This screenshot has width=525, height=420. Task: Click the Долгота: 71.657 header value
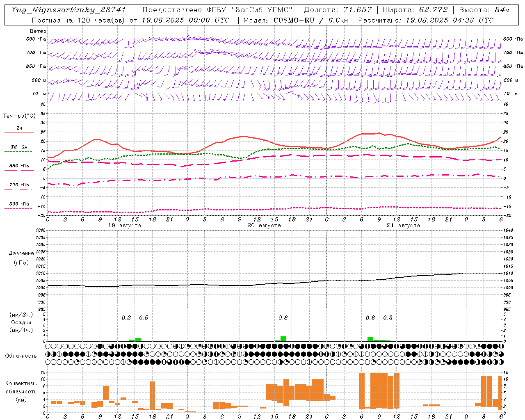point(338,10)
